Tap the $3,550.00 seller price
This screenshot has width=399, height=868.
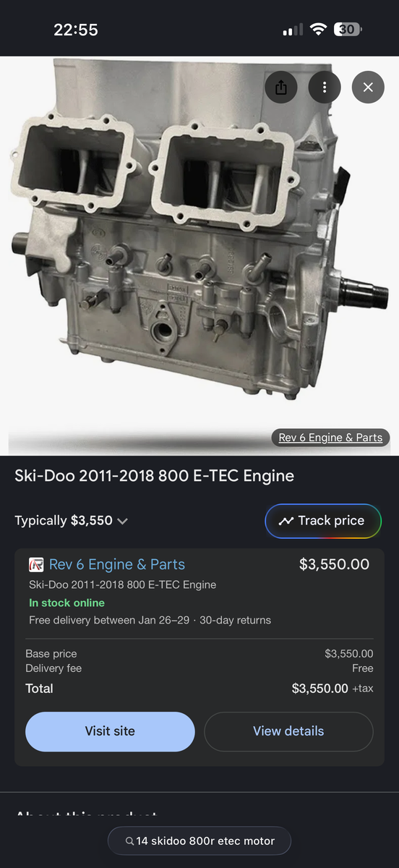(334, 564)
